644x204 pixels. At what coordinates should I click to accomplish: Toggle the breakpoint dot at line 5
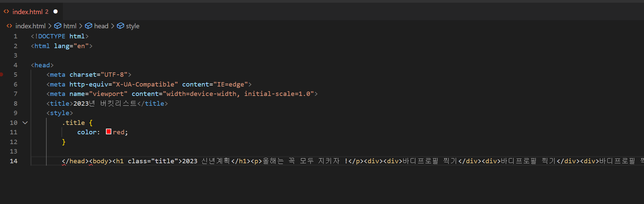[1, 74]
